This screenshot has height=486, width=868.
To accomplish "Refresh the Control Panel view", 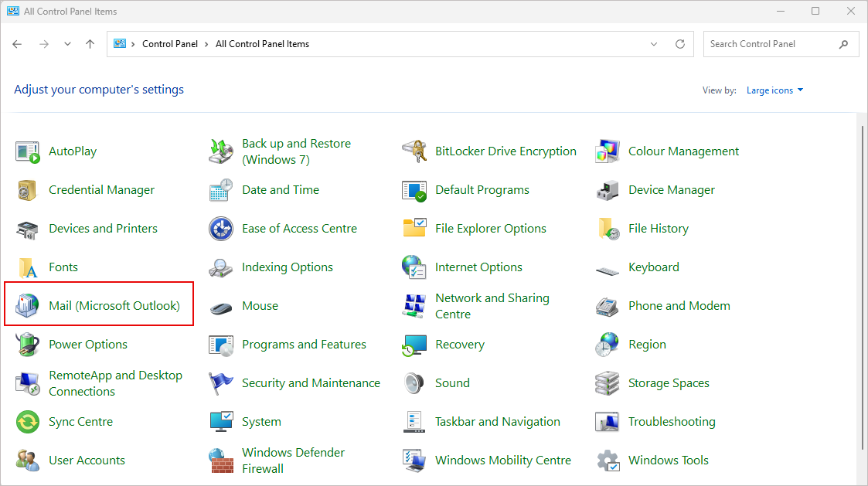I will (680, 44).
